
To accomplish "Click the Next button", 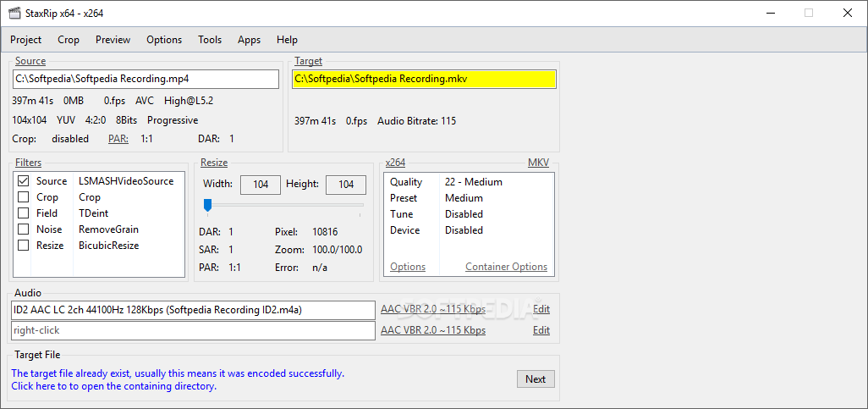I will [x=536, y=379].
